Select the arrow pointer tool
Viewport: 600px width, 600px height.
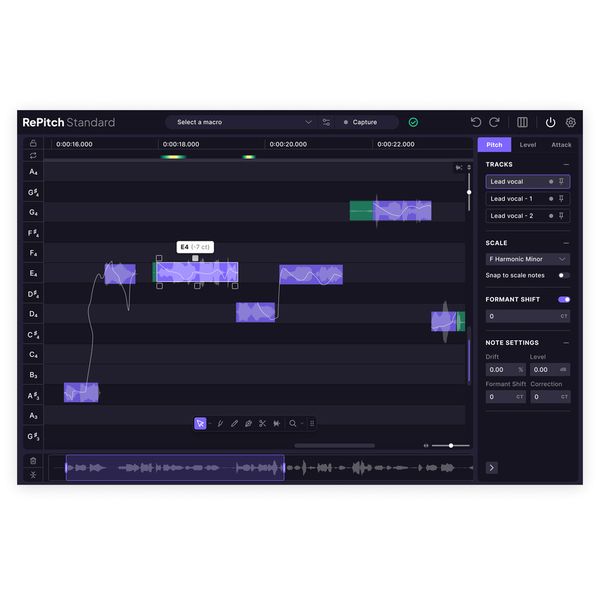pyautogui.click(x=200, y=423)
